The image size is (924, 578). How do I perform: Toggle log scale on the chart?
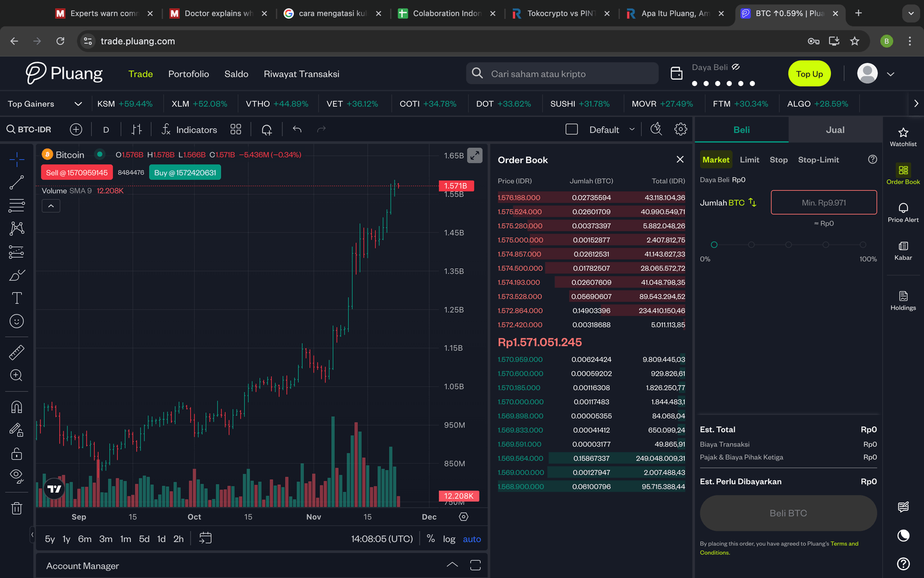pos(449,539)
